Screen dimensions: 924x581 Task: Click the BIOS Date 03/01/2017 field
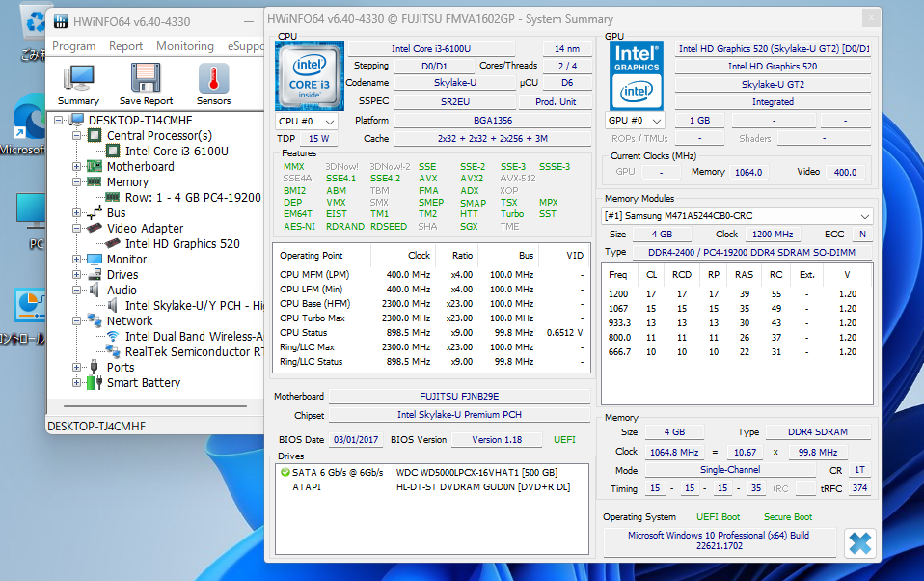[x=356, y=439]
